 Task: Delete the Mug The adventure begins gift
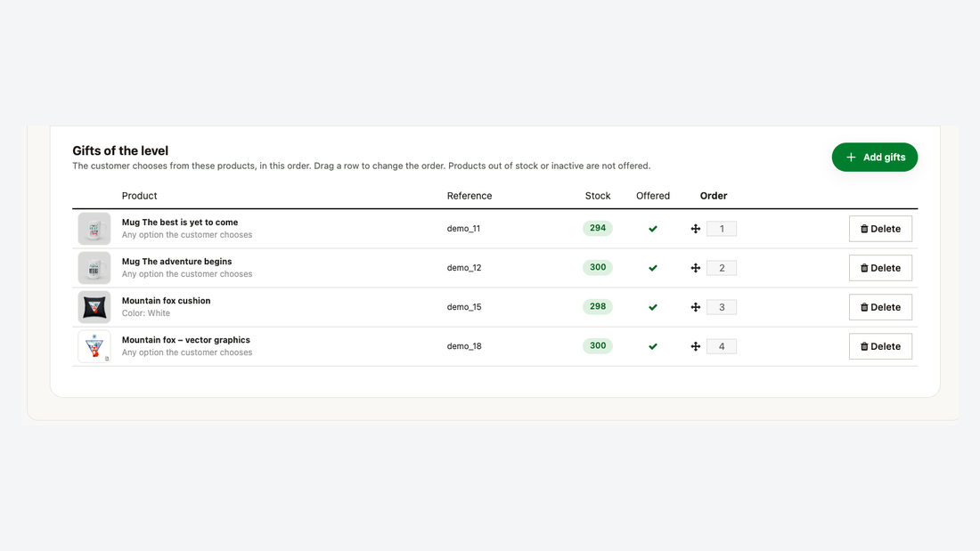[880, 268]
